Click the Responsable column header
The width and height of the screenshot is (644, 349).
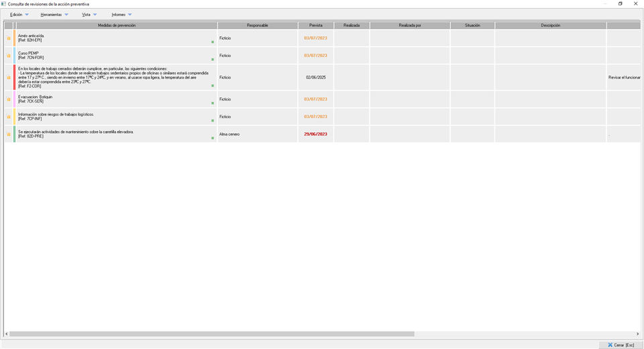click(x=258, y=26)
